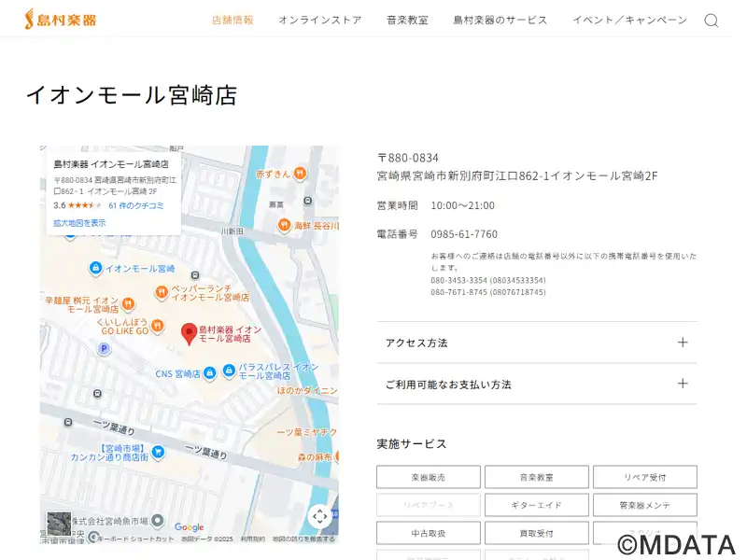Click the カンカン通り商店街 shopping cart marker
747x560 pixels.
[158, 452]
